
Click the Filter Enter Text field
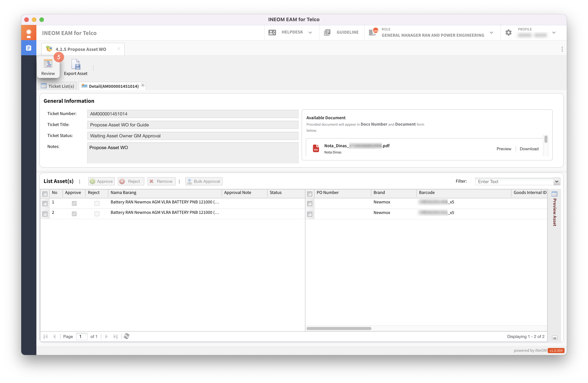(514, 182)
